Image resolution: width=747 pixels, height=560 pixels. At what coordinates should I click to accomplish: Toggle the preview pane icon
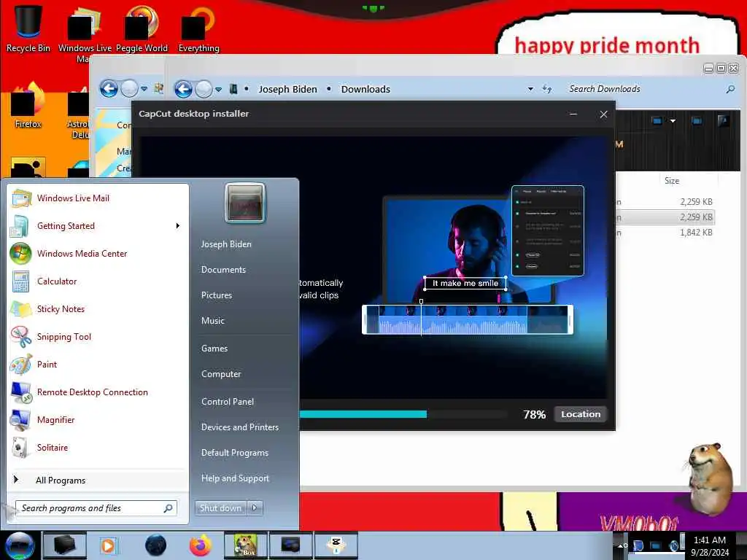[697, 121]
